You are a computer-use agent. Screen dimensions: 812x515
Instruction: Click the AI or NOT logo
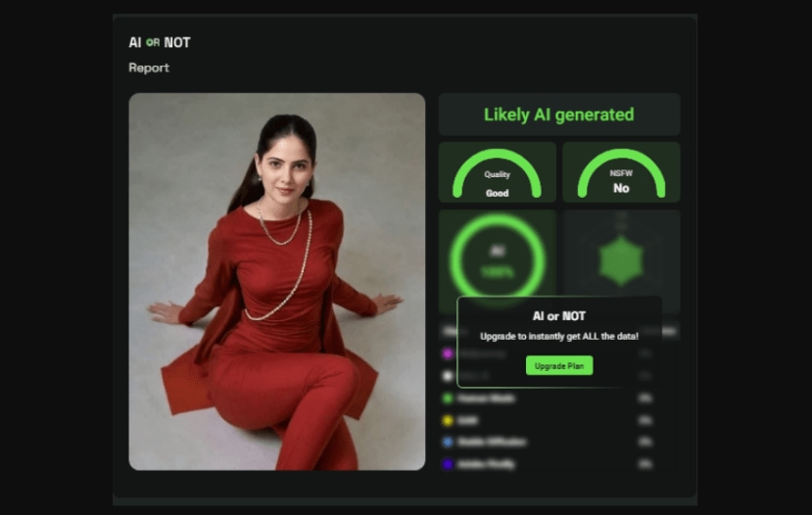(160, 42)
